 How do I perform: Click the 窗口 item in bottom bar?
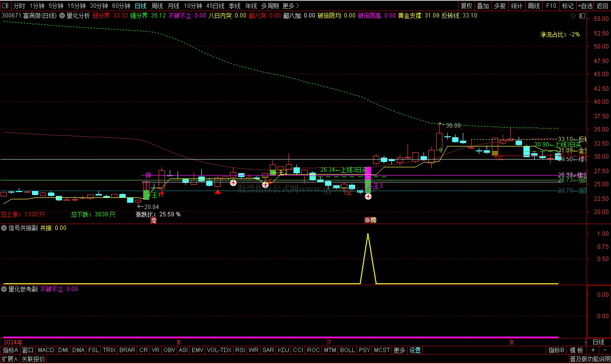(28, 350)
